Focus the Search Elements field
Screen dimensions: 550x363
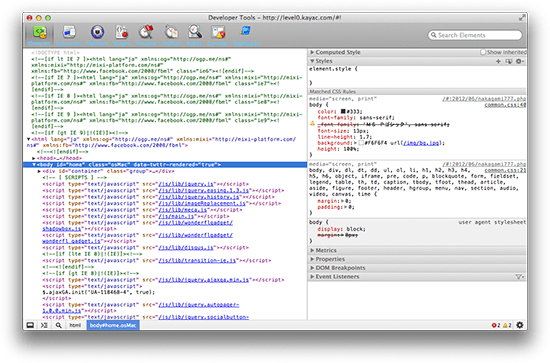pos(475,35)
